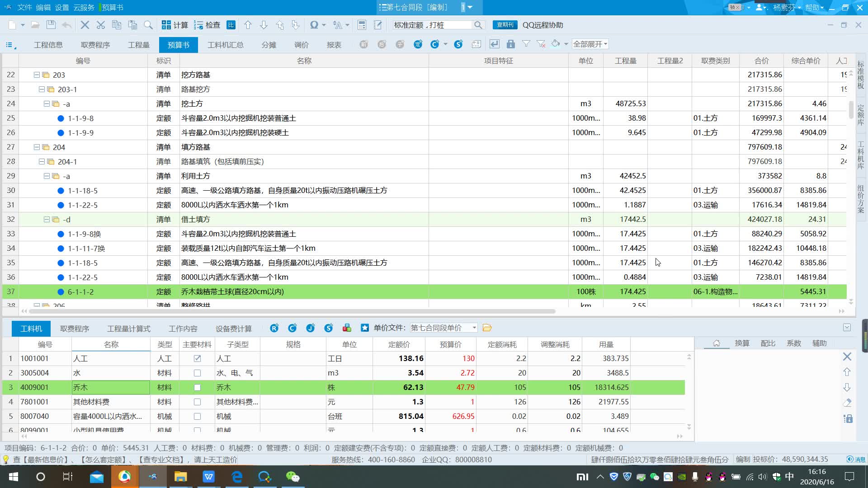This screenshot has width=868, height=488.
Task: Check the 主要材料 box for 水
Action: 197,373
